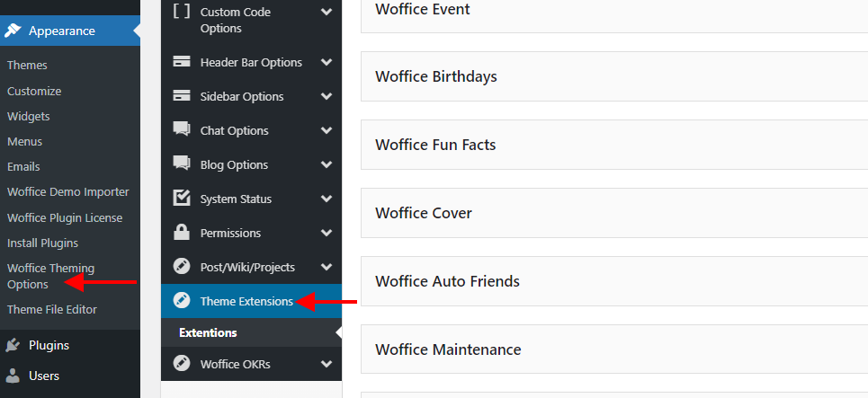
Task: Select Theme Extensions in options menu
Action: (246, 302)
